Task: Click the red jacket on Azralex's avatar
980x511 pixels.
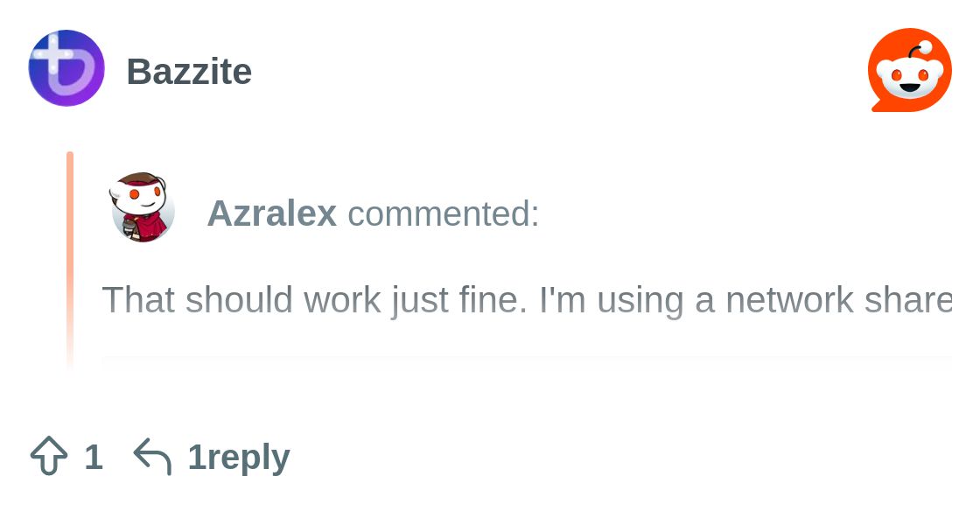Action: 150,226
